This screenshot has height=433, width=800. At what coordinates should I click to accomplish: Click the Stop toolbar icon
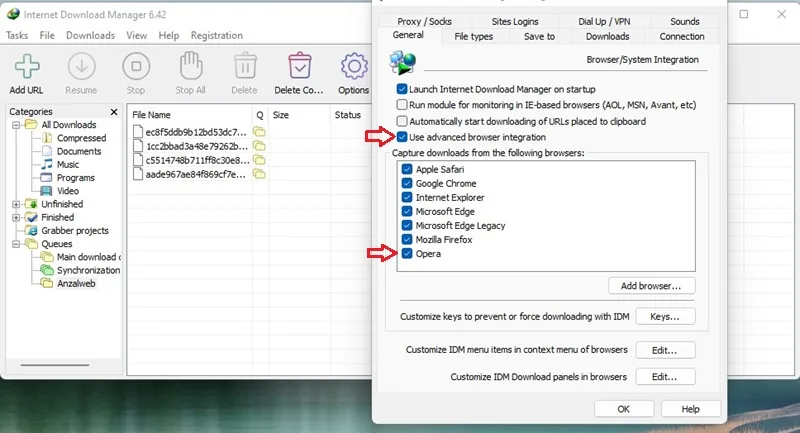click(136, 66)
